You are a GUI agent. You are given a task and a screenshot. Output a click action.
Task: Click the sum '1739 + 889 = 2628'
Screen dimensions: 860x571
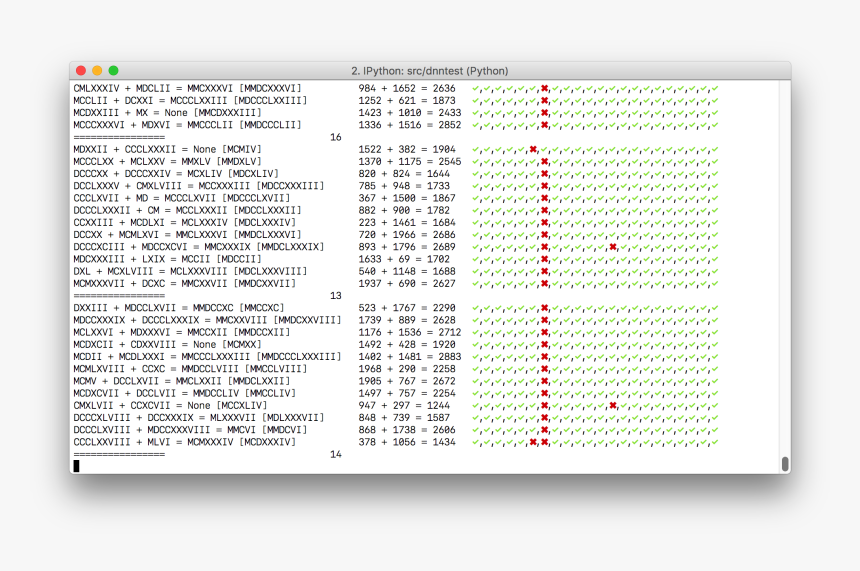[x=407, y=320]
